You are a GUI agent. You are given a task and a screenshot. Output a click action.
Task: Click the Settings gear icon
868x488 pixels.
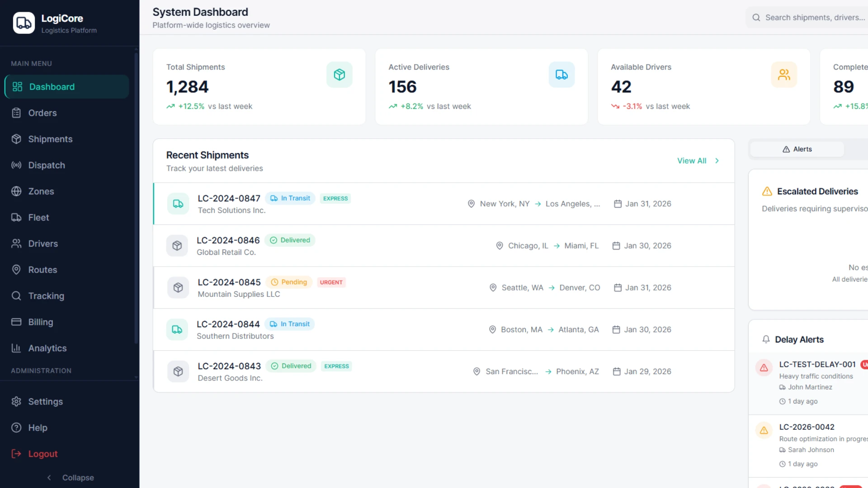pos(16,402)
